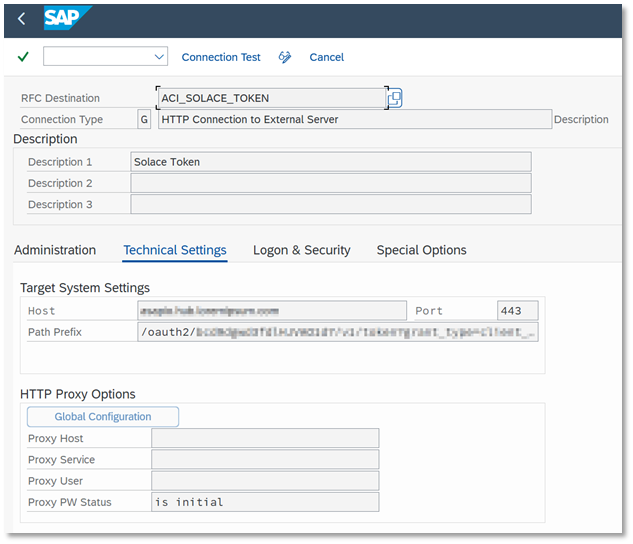Image resolution: width=633 pixels, height=544 pixels.
Task: Click the Port field showing 443
Action: pyautogui.click(x=518, y=311)
